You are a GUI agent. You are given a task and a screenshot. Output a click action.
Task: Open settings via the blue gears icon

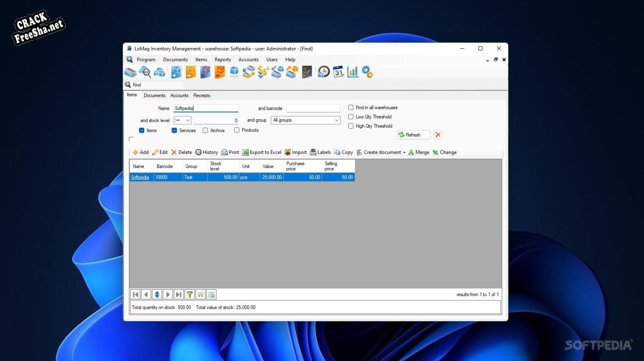[367, 73]
